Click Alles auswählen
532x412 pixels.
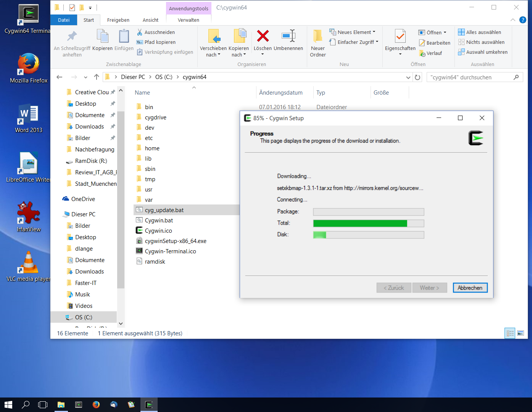tap(480, 32)
